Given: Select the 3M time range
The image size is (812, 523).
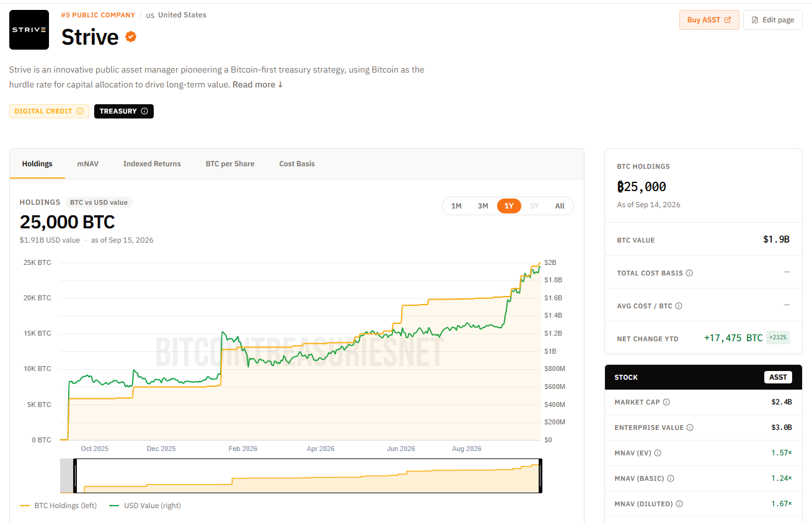Looking at the screenshot, I should click(x=483, y=206).
